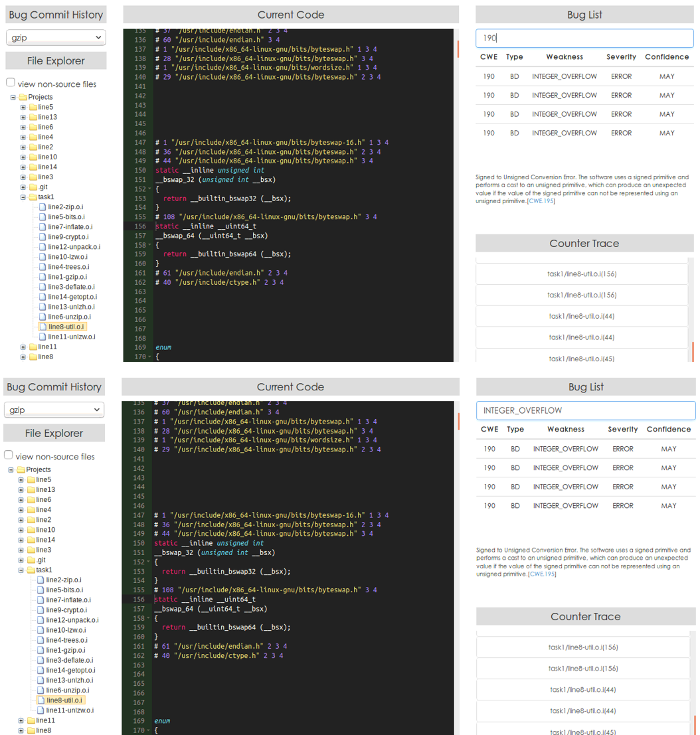Select highlighted line8-util.o.i name in lower tree
The image size is (700, 735).
pyautogui.click(x=64, y=700)
